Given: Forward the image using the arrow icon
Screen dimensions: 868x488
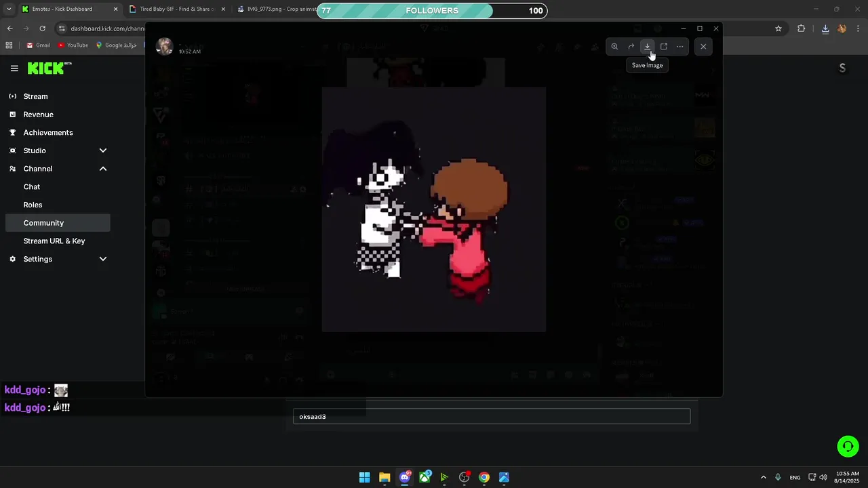Looking at the screenshot, I should pyautogui.click(x=631, y=47).
